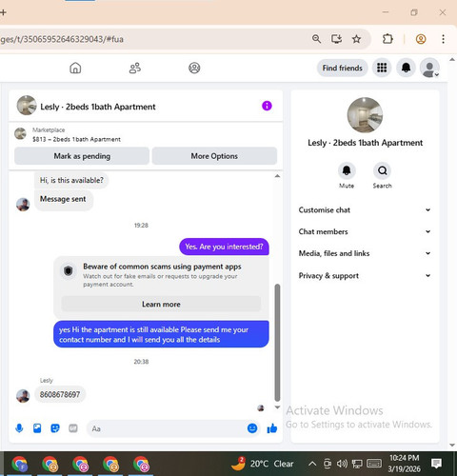Click 'Hi, is this available?' message
This screenshot has height=476, width=457.
point(71,180)
